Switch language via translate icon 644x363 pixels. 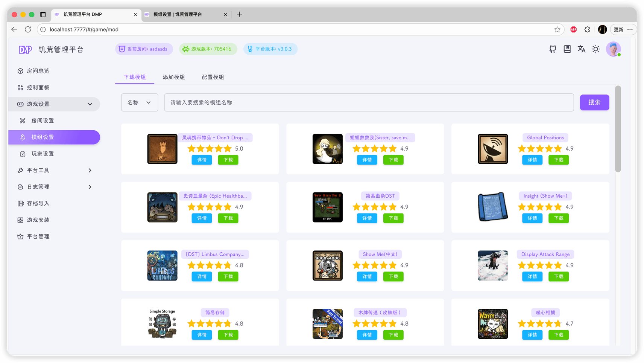pyautogui.click(x=581, y=49)
